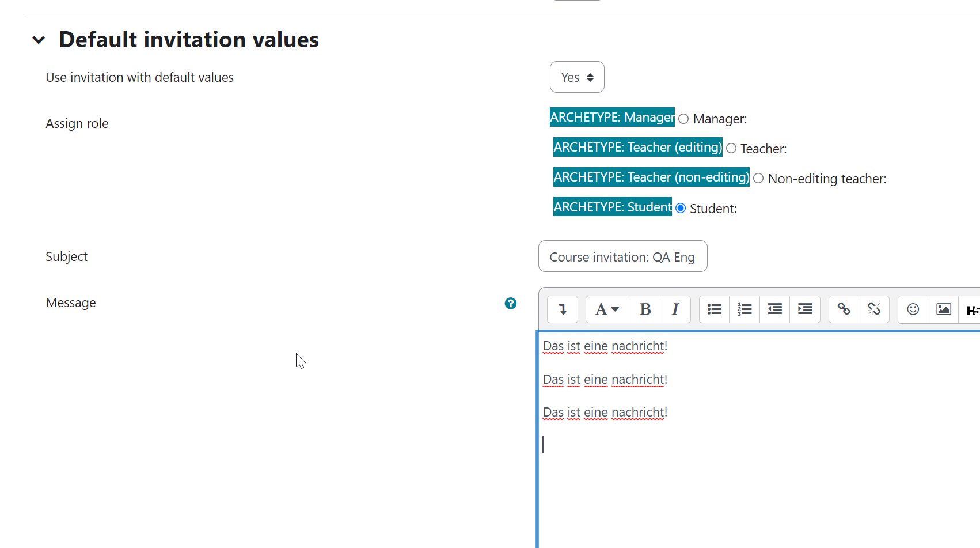Click the ARCHETYPE: Teacher (editing) label
This screenshot has height=548, width=980.
(x=637, y=147)
